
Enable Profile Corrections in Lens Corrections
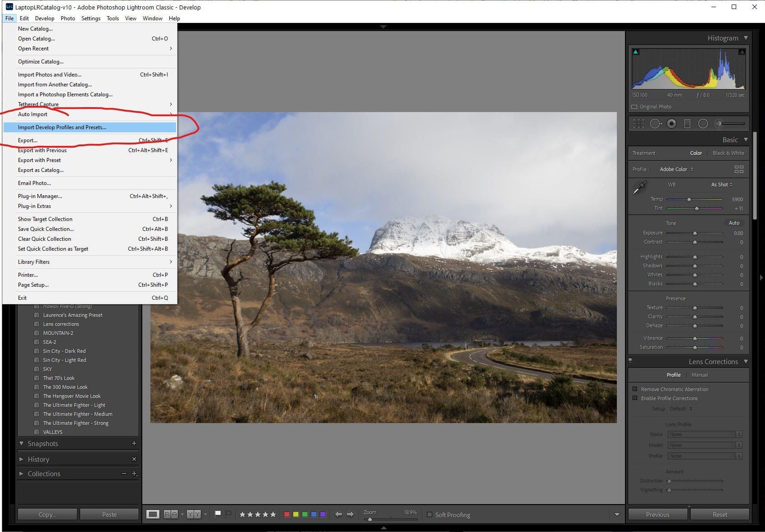[x=635, y=398]
